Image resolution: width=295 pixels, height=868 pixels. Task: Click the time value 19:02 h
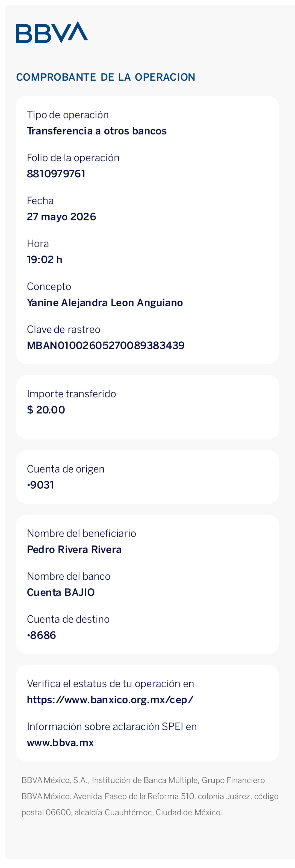point(45,259)
